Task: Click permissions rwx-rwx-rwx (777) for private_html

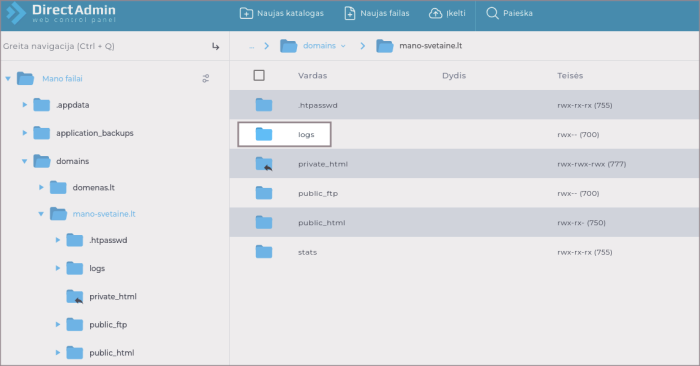Action: pyautogui.click(x=592, y=164)
